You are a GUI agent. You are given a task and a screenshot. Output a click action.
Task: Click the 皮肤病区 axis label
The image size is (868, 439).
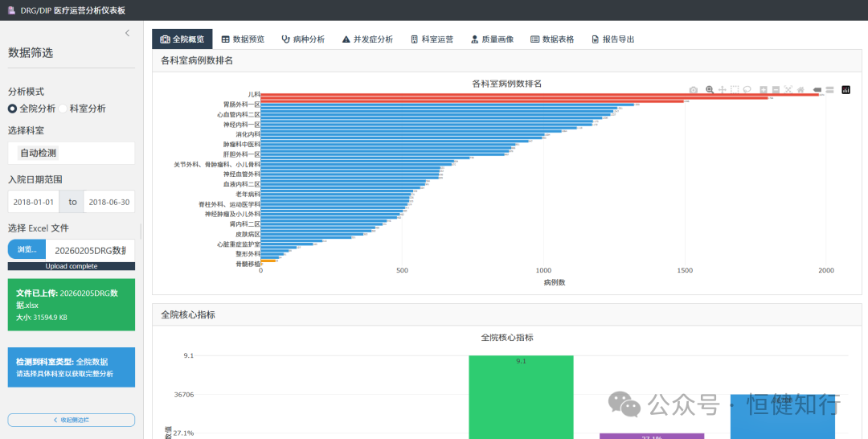[x=248, y=234]
